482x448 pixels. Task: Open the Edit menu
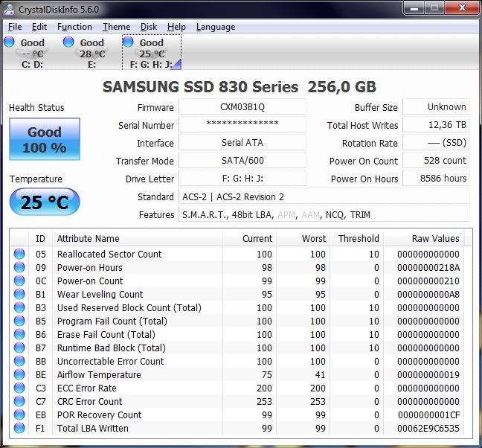point(39,27)
